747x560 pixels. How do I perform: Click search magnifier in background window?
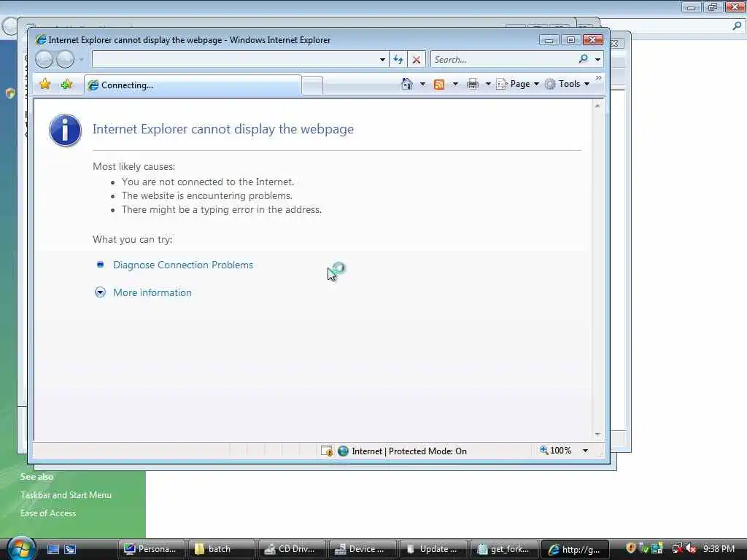coord(737,26)
